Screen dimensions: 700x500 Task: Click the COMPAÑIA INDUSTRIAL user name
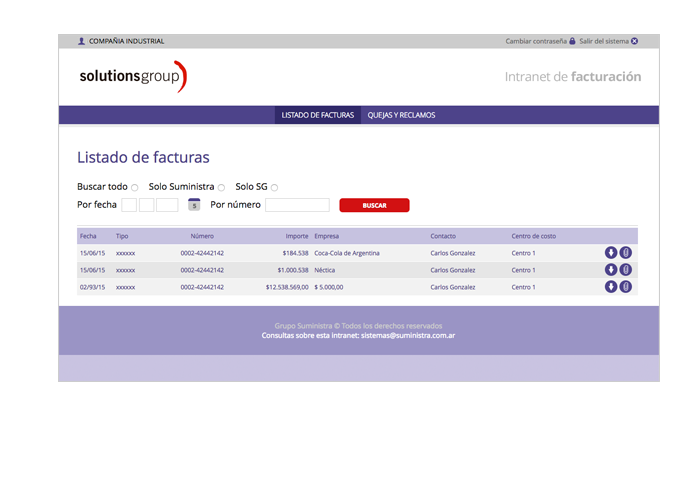(x=126, y=41)
